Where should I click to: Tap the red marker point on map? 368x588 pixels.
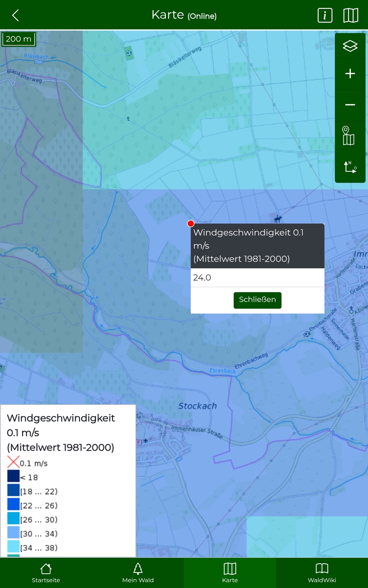191,223
